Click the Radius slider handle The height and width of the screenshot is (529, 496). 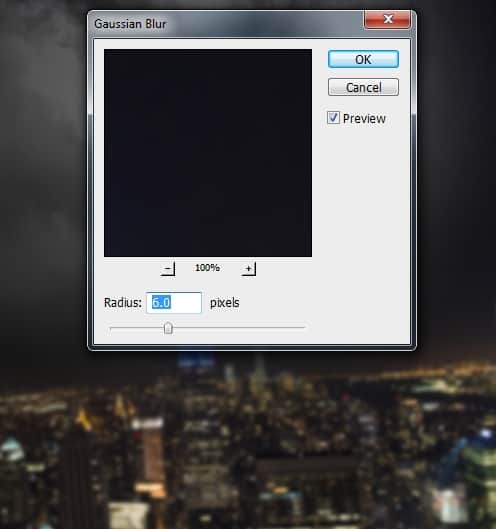pyautogui.click(x=168, y=328)
